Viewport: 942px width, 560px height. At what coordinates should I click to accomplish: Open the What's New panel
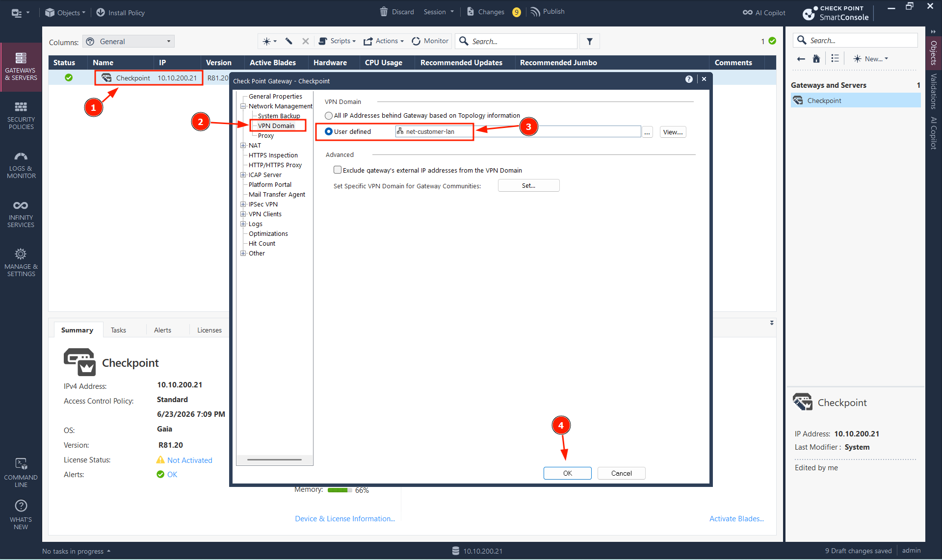[x=21, y=515]
